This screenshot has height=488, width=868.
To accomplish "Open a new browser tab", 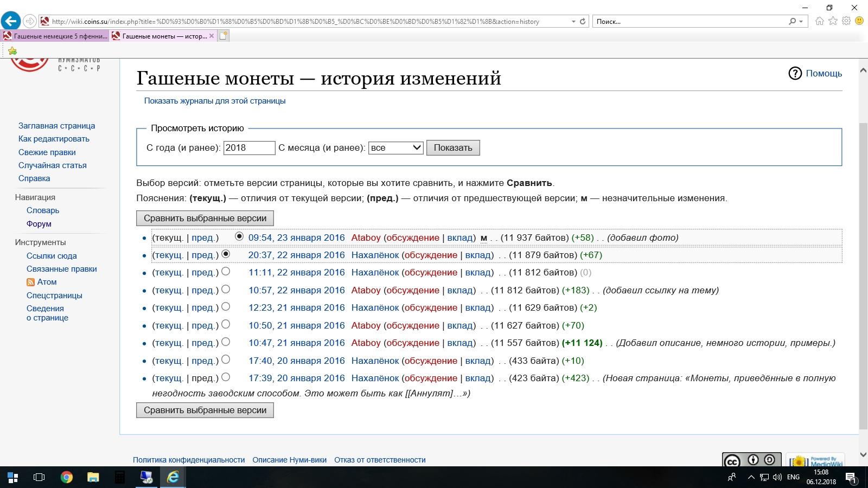I will [x=224, y=36].
